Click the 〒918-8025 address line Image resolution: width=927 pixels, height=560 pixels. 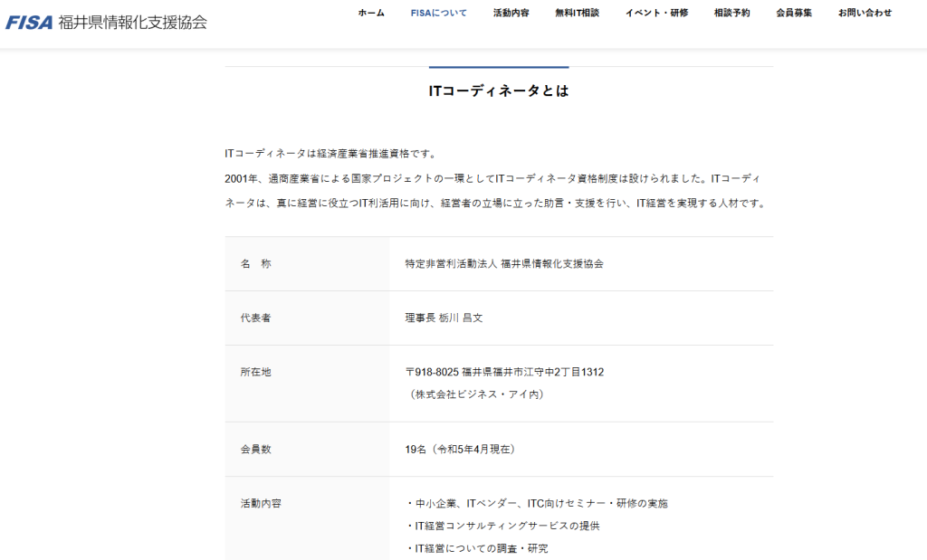click(504, 372)
